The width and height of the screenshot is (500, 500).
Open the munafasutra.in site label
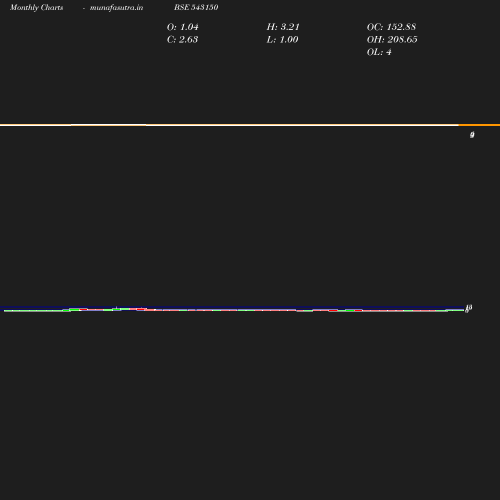click(116, 7)
